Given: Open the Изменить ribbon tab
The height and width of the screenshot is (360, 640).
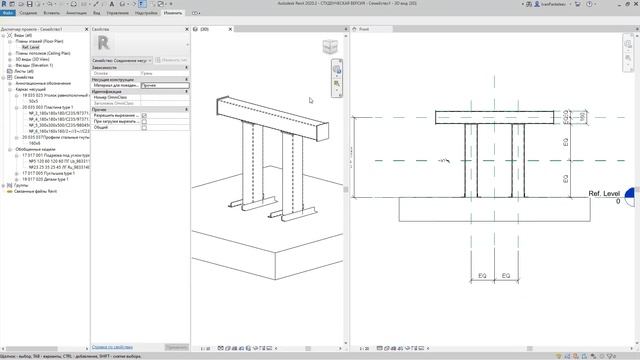Looking at the screenshot, I should coord(173,13).
